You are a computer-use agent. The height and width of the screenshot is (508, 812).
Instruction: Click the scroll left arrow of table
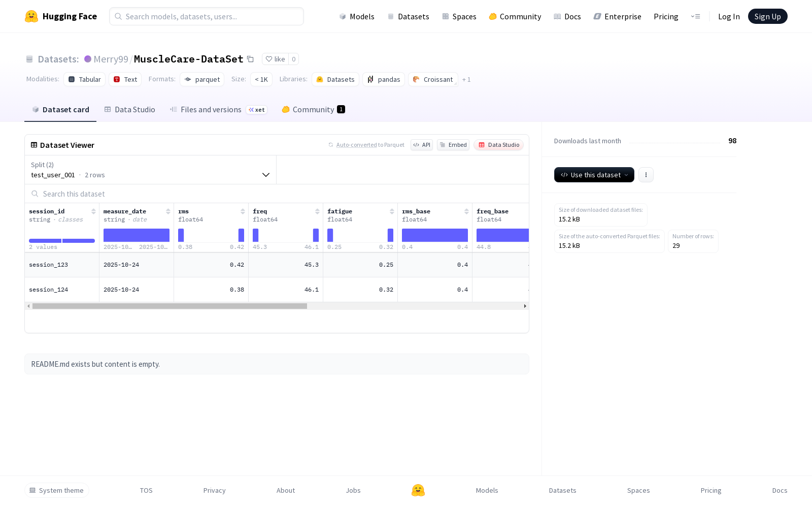click(x=28, y=306)
